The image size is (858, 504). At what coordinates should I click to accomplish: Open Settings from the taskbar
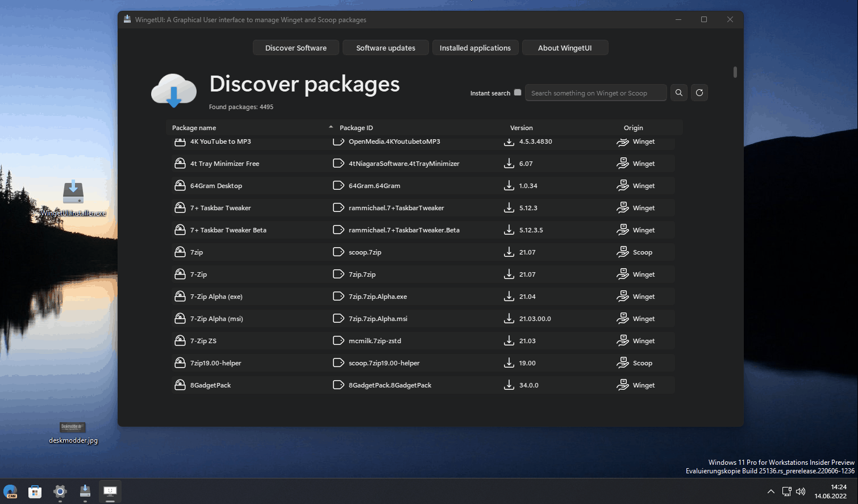click(60, 491)
